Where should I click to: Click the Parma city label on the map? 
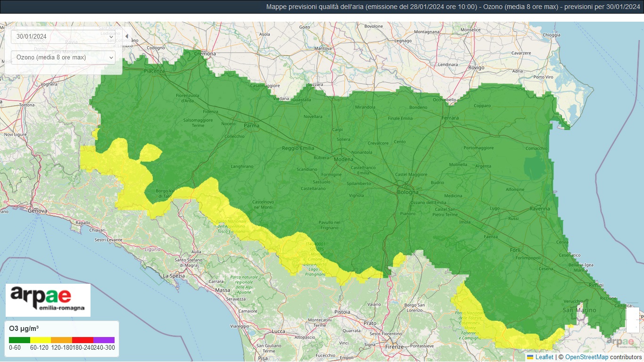coord(252,126)
